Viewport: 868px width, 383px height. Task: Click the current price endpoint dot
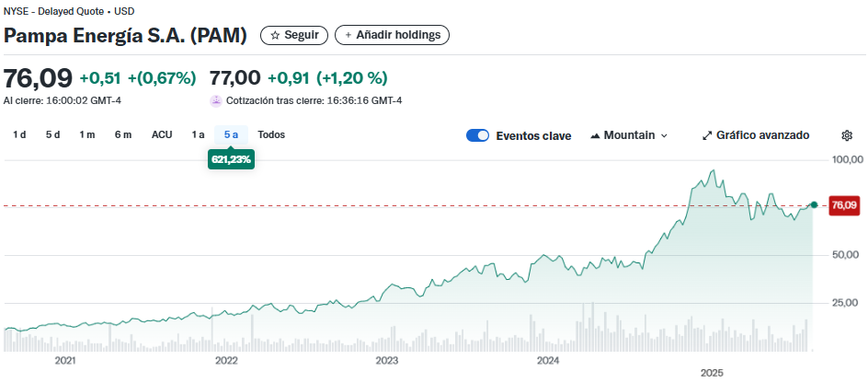(x=814, y=205)
